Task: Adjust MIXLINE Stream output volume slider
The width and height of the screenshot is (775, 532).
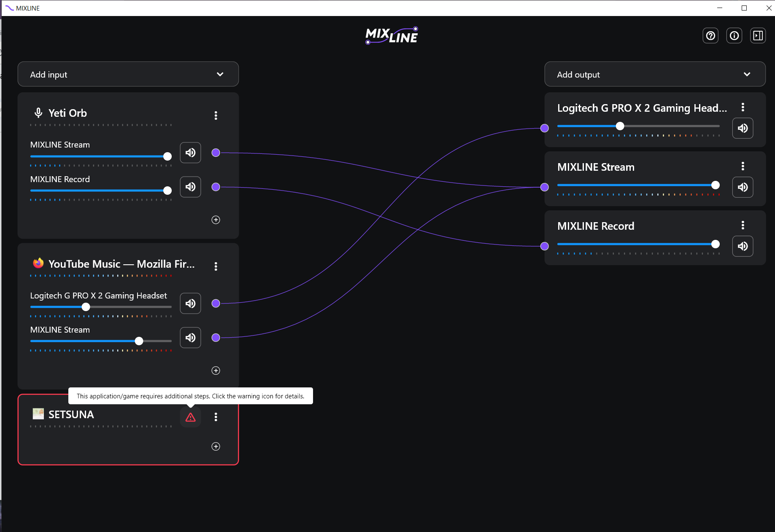Action: click(638, 185)
